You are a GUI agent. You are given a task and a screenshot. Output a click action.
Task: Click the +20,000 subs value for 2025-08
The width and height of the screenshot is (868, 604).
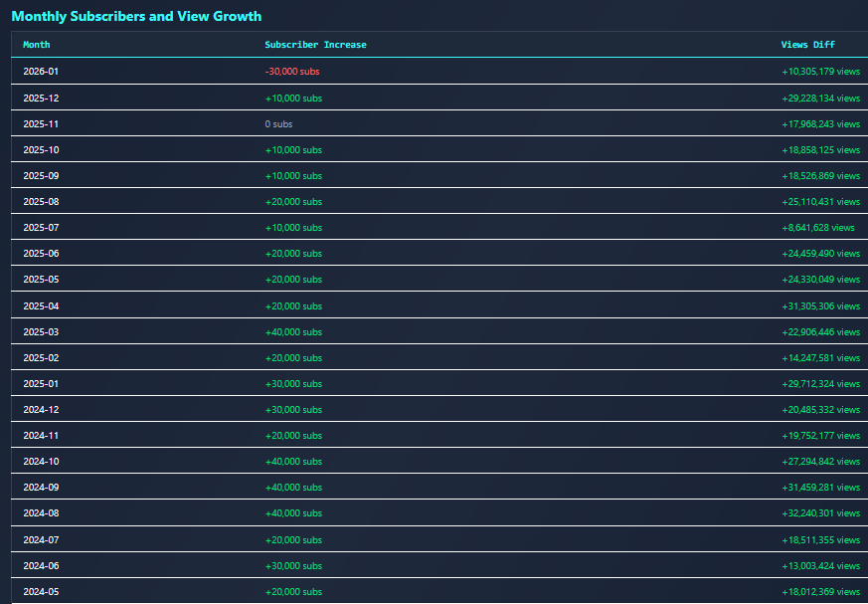[x=293, y=202]
